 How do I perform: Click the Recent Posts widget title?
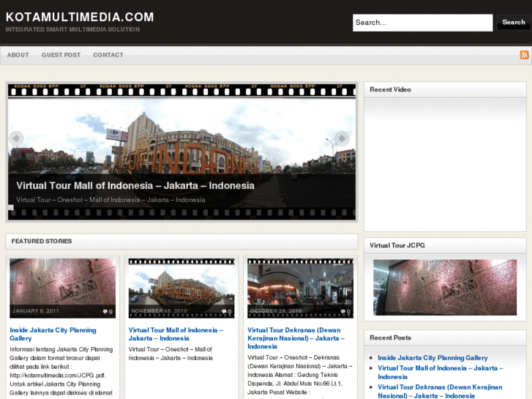pyautogui.click(x=390, y=338)
